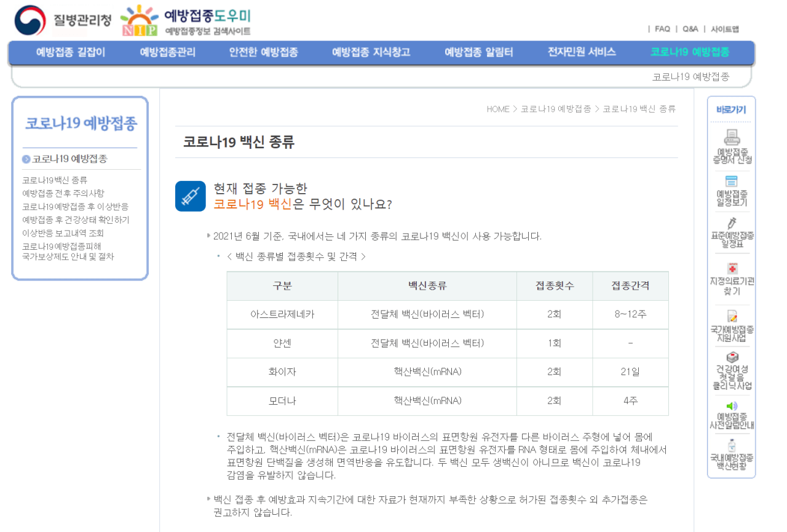787x532 pixels.
Task: Open sidebar link 이상반응 보고내역 조회
Action: 63,233
